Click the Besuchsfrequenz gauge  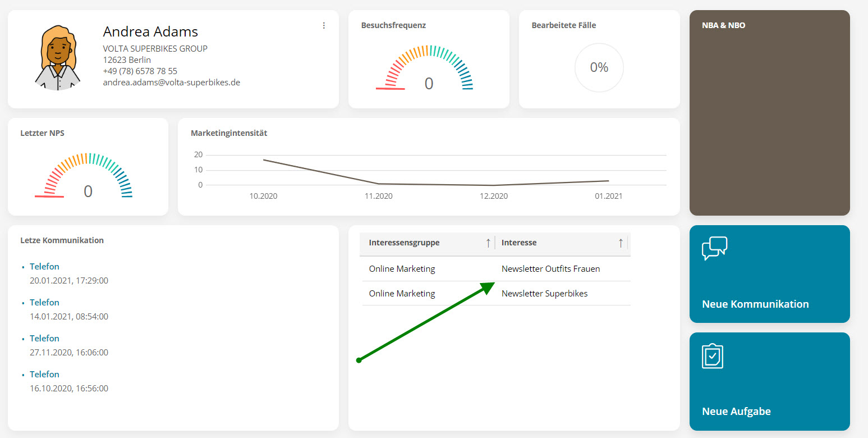[x=425, y=68]
